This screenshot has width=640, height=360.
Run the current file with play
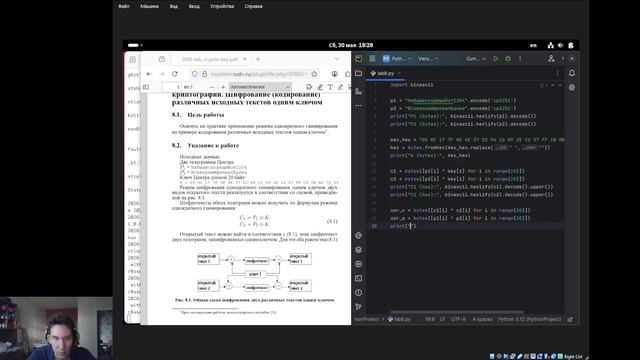[x=496, y=59]
